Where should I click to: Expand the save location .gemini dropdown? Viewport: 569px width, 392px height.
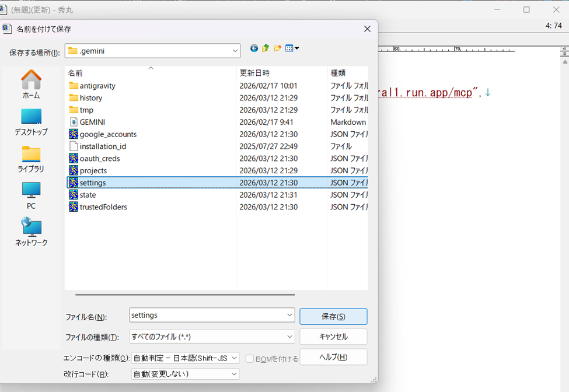pyautogui.click(x=235, y=51)
